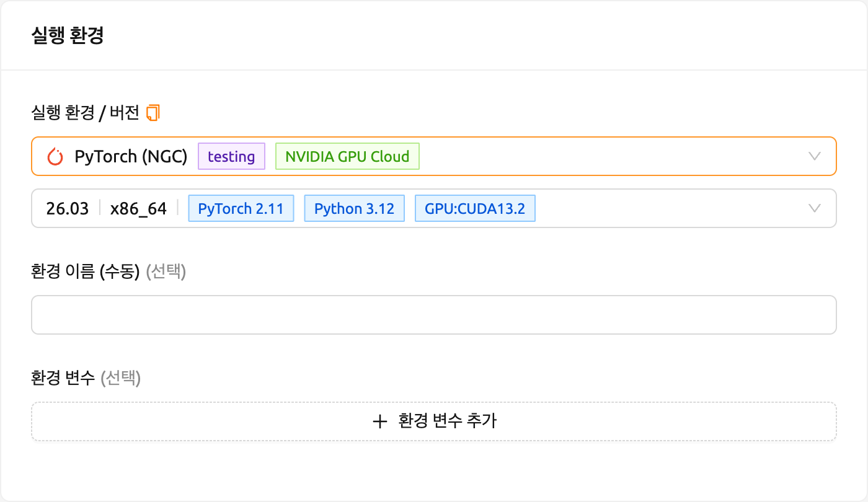Image resolution: width=868 pixels, height=502 pixels.
Task: Click the x86_64 architecture label
Action: coord(139,209)
